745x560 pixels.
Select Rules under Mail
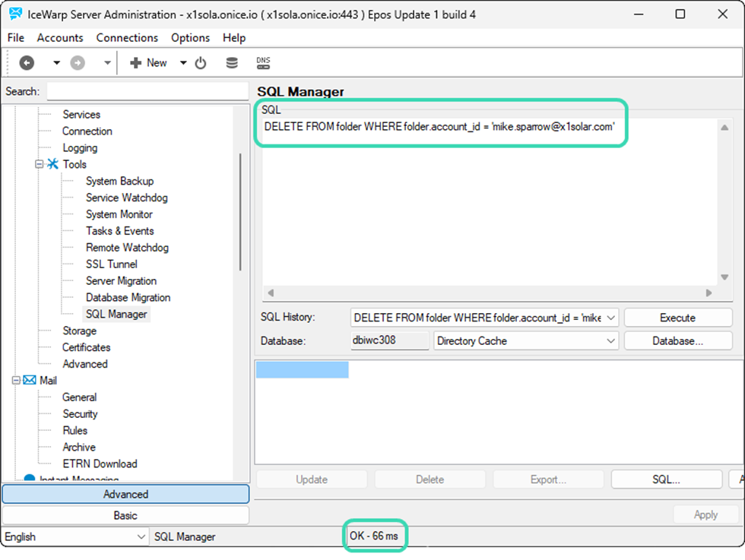click(75, 430)
